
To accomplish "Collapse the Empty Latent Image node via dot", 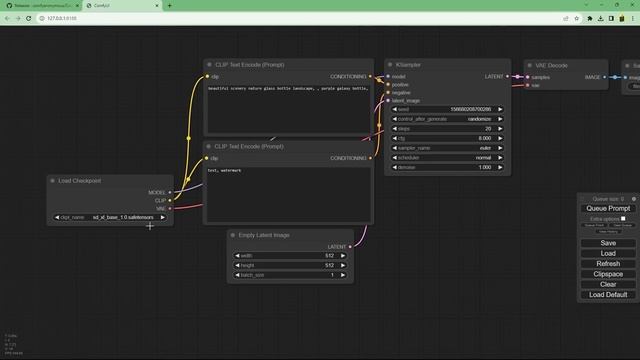I will point(233,235).
